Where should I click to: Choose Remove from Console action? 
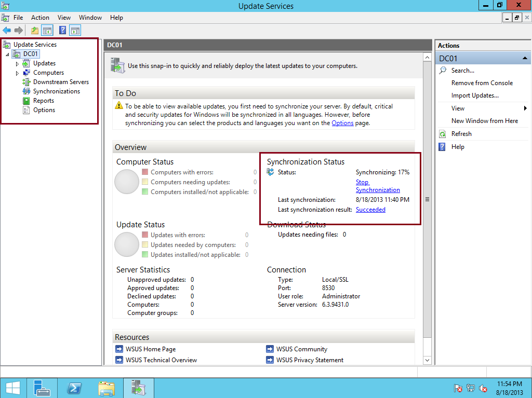click(x=482, y=83)
